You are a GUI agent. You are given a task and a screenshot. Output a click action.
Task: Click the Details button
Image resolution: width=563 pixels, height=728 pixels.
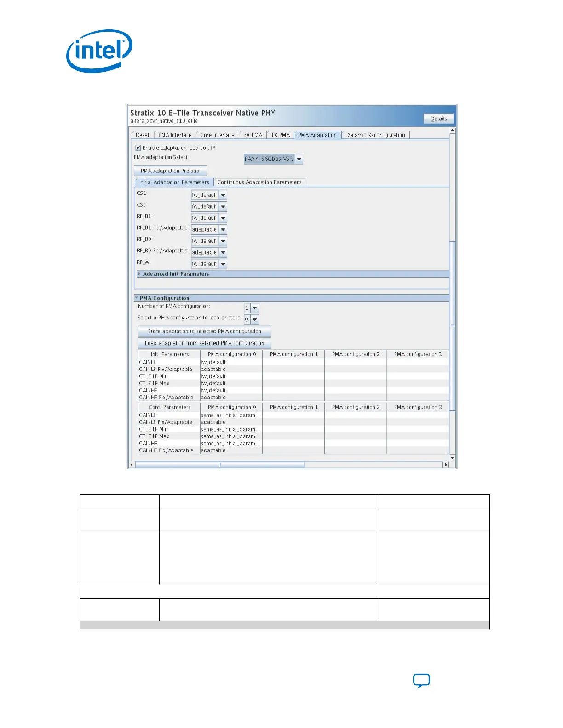pyautogui.click(x=438, y=119)
